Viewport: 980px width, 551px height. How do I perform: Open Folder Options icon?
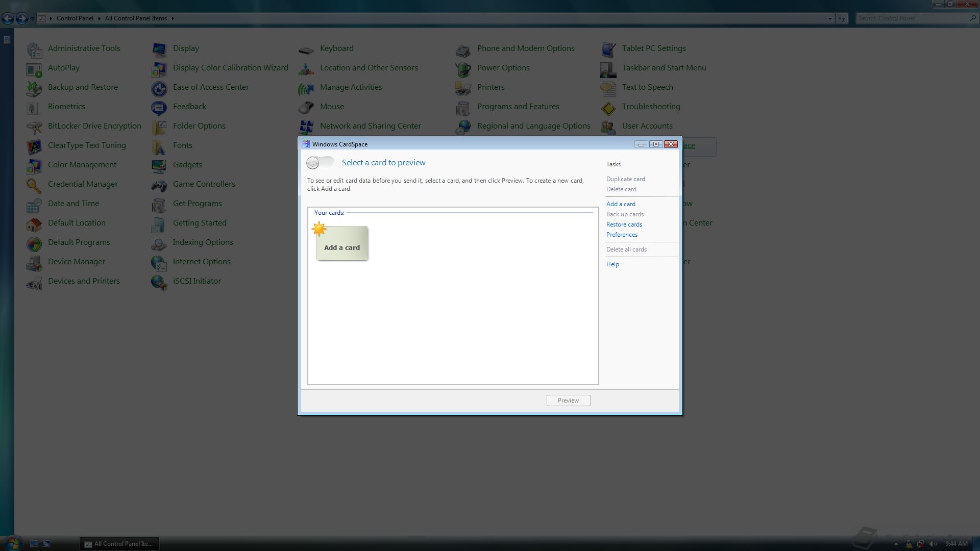[x=159, y=127]
